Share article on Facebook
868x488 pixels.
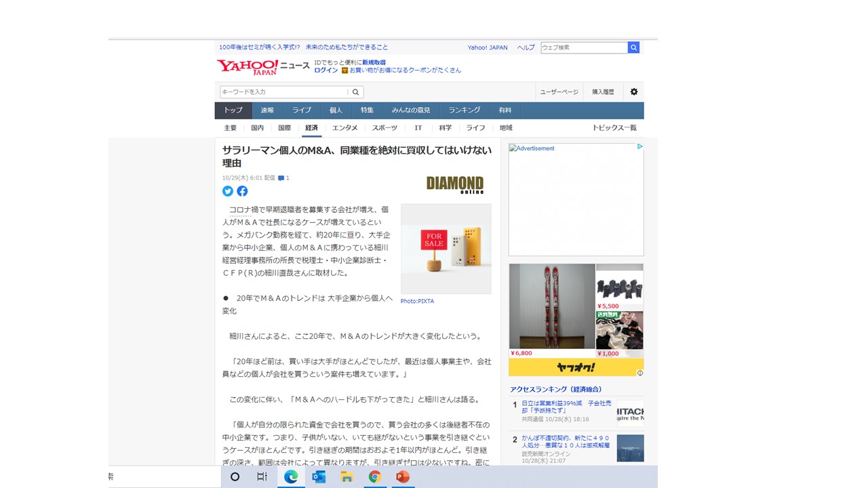(x=242, y=191)
